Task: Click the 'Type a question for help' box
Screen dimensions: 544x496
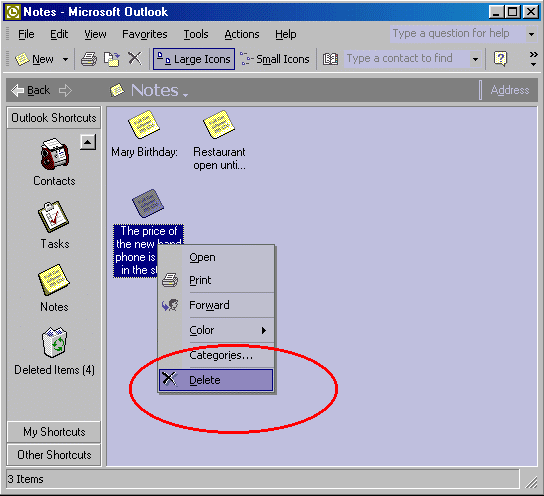Action: [x=457, y=34]
